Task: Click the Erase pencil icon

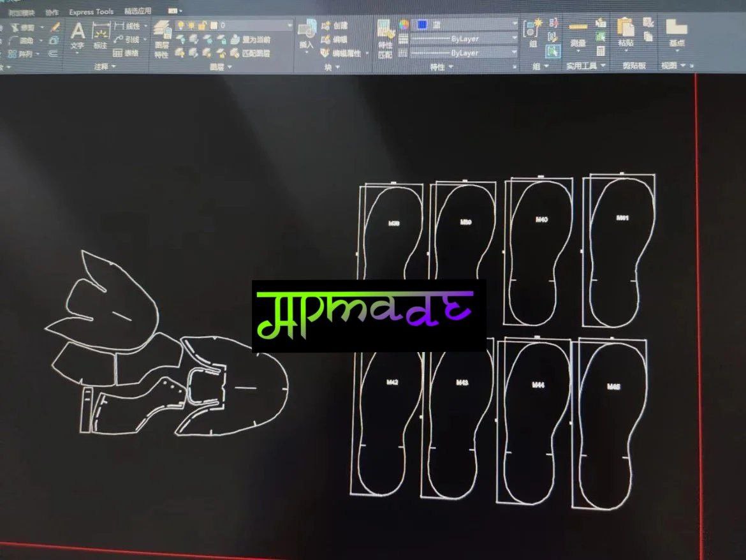Action: 55,27
